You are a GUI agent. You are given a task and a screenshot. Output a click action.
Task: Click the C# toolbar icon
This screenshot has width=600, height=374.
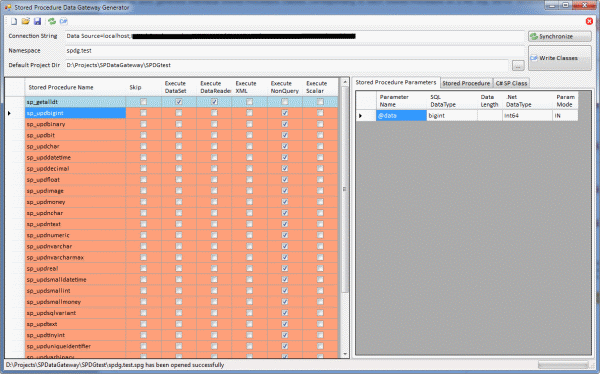(63, 21)
